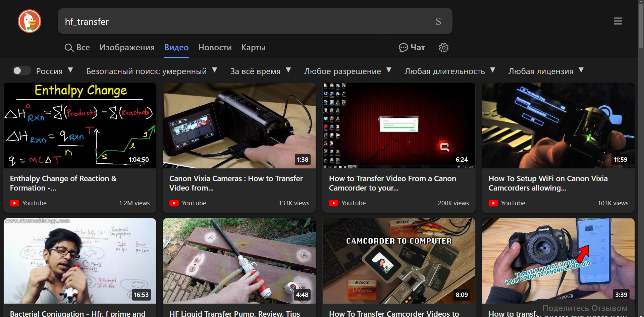
Task: Open the Чат link
Action: click(x=412, y=48)
